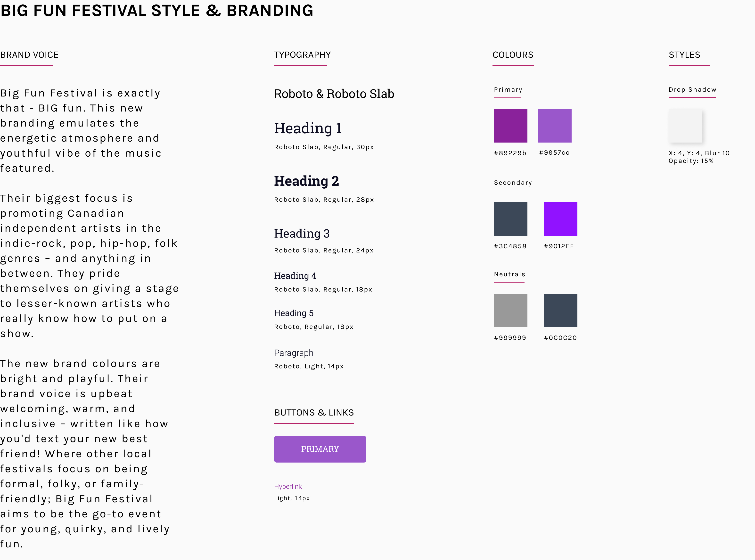Click the BRAND VOICE section heading
Viewport: 755px width, 560px height.
[x=29, y=55]
